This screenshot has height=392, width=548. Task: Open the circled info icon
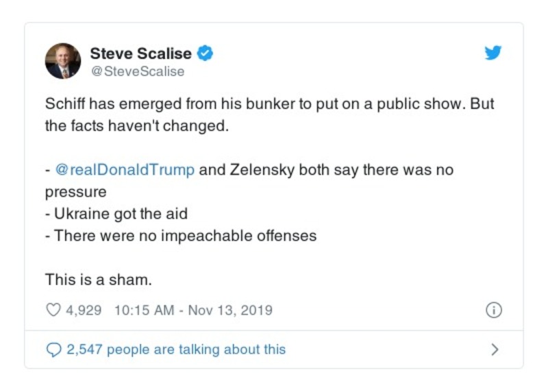point(493,310)
